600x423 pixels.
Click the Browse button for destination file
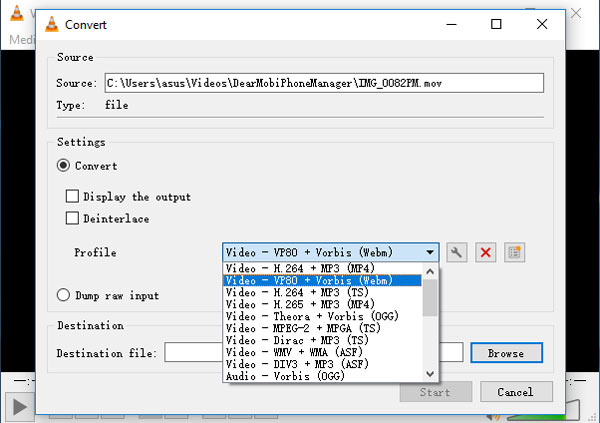[506, 353]
